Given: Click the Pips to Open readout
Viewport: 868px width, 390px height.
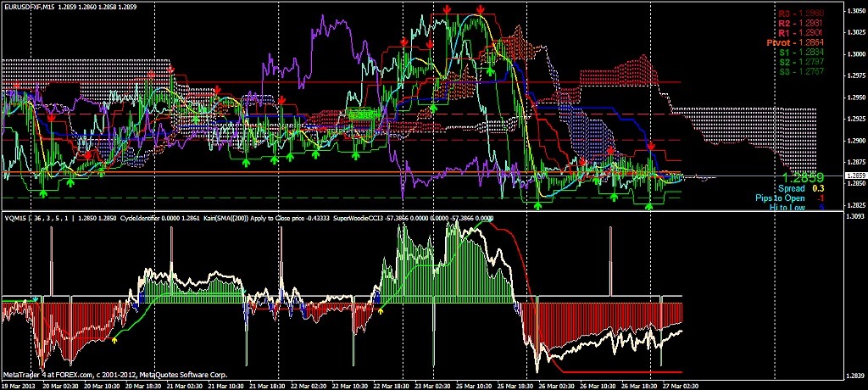Looking at the screenshot, I should 790,198.
